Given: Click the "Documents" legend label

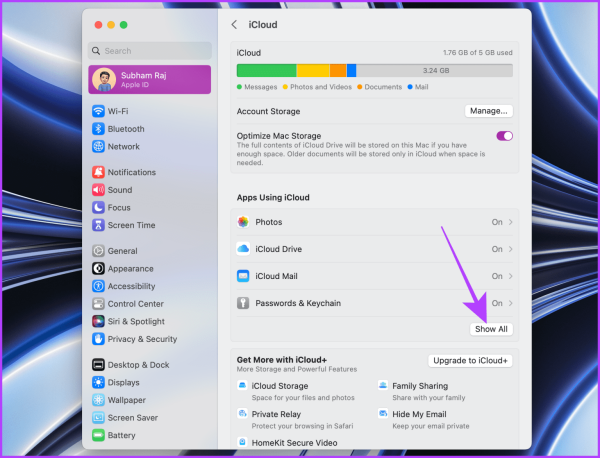Looking at the screenshot, I should point(383,87).
